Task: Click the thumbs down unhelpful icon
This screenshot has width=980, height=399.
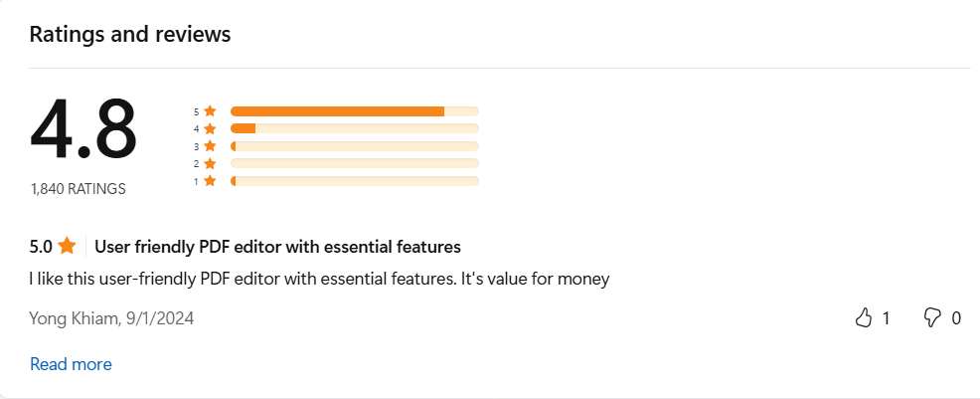Action: pos(932,318)
